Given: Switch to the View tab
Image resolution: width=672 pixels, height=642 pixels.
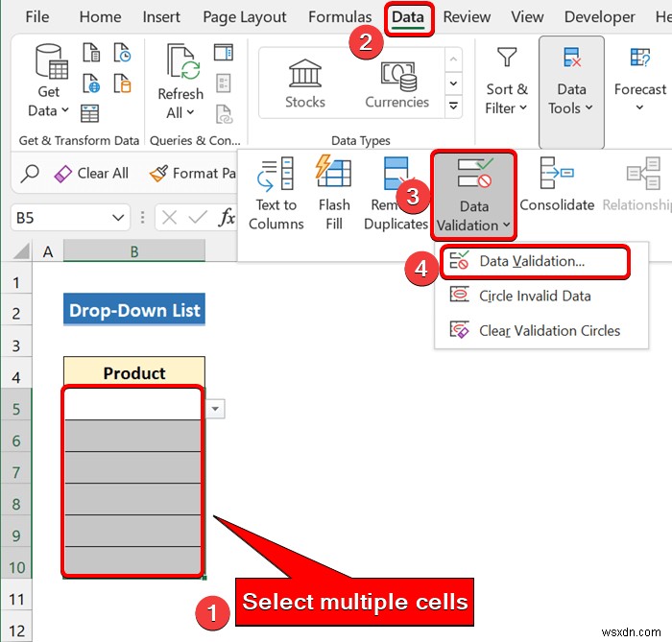Looking at the screenshot, I should click(527, 17).
